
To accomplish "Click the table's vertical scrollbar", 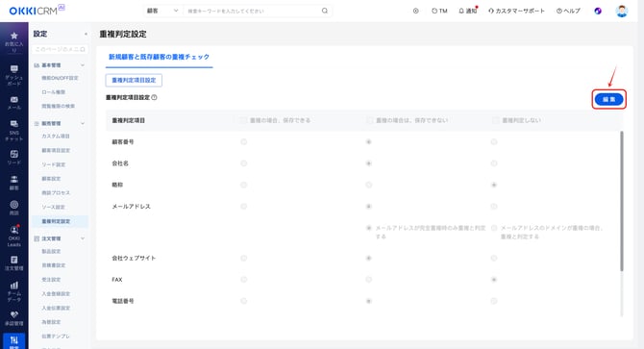I will (x=621, y=201).
